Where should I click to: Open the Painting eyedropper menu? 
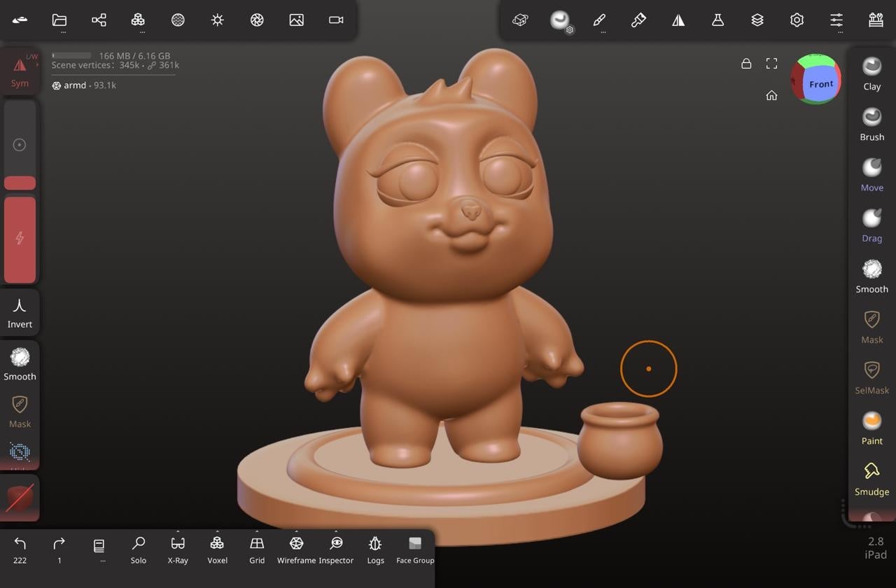(638, 20)
